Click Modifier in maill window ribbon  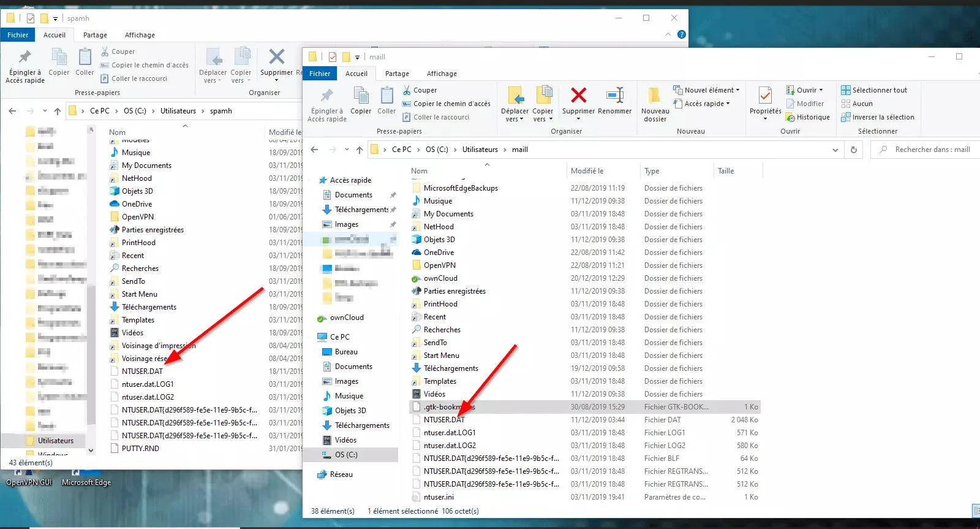[805, 104]
